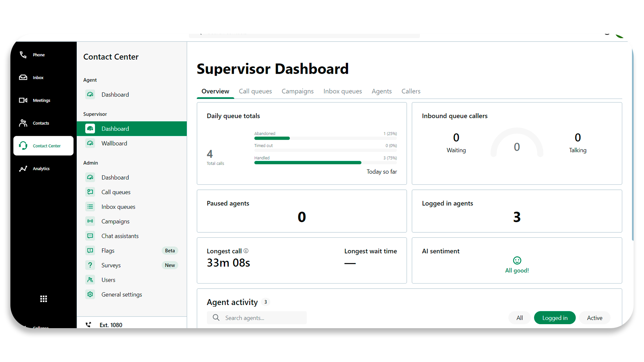Switch to the Callers tab
Viewport: 644px width, 362px height.
coord(411,91)
